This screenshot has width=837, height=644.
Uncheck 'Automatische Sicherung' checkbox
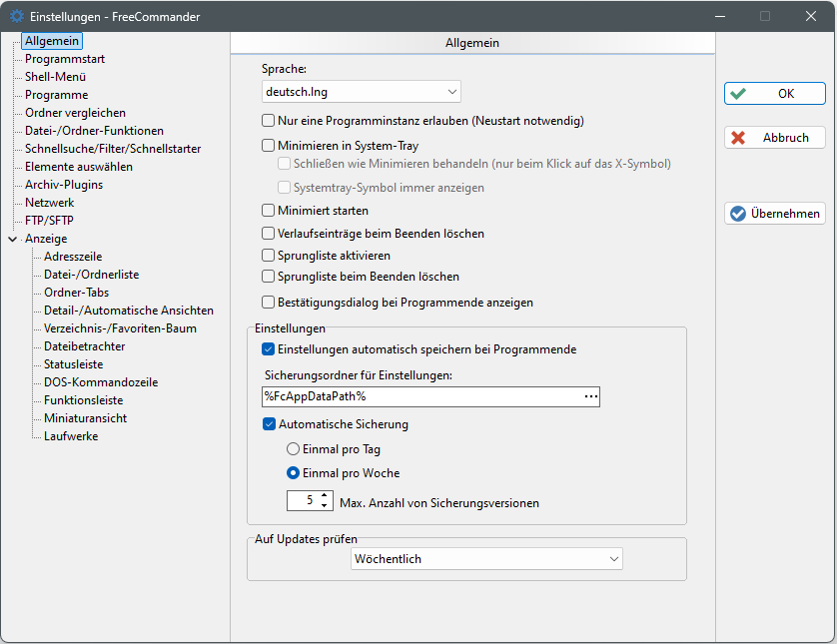click(x=269, y=423)
